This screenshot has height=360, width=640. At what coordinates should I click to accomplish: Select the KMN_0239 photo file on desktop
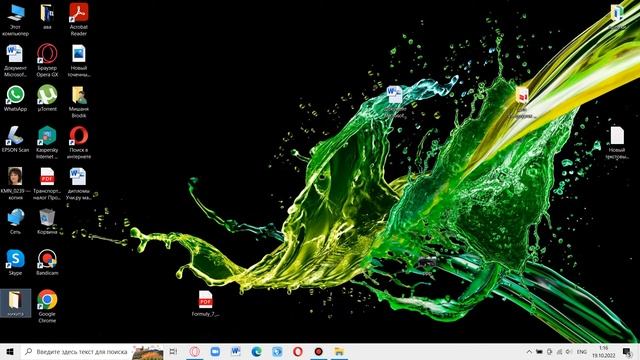(15, 184)
